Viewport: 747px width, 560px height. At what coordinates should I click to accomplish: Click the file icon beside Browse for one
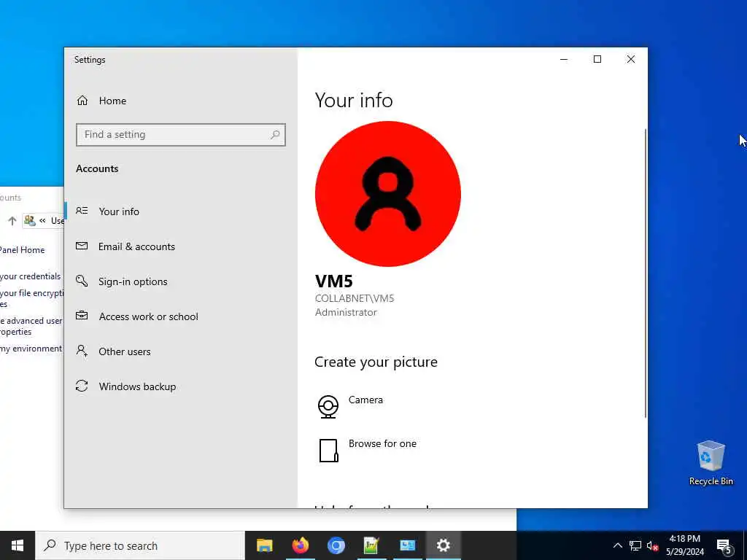329,451
